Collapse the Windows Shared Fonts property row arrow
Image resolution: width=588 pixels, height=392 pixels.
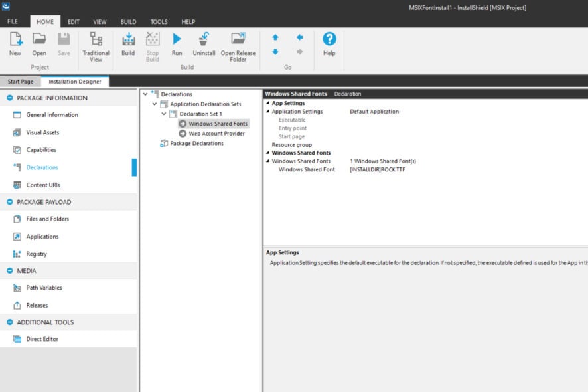[267, 161]
